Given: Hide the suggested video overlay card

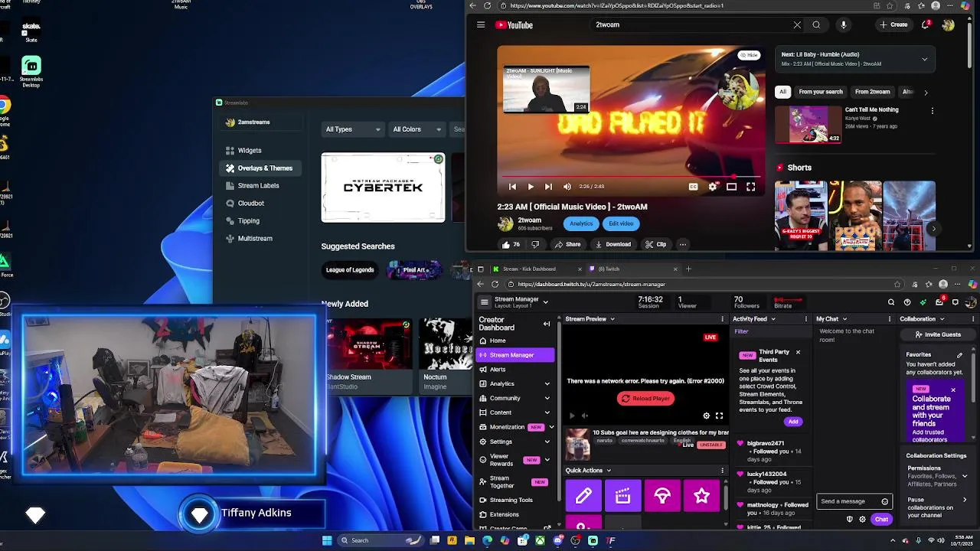Looking at the screenshot, I should click(x=749, y=55).
